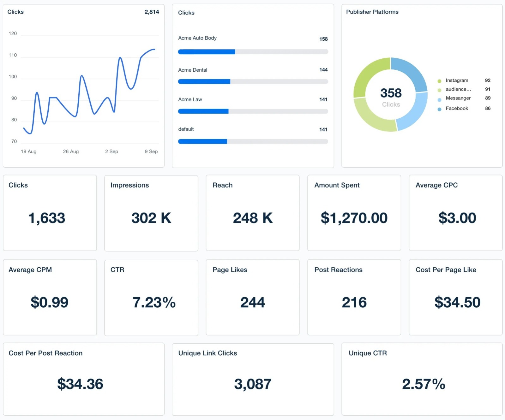
Task: Click the Acme Auto Body progress bar
Action: (x=253, y=52)
